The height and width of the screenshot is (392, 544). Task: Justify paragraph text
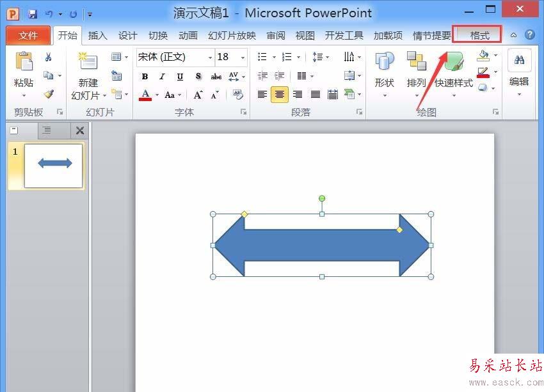316,94
